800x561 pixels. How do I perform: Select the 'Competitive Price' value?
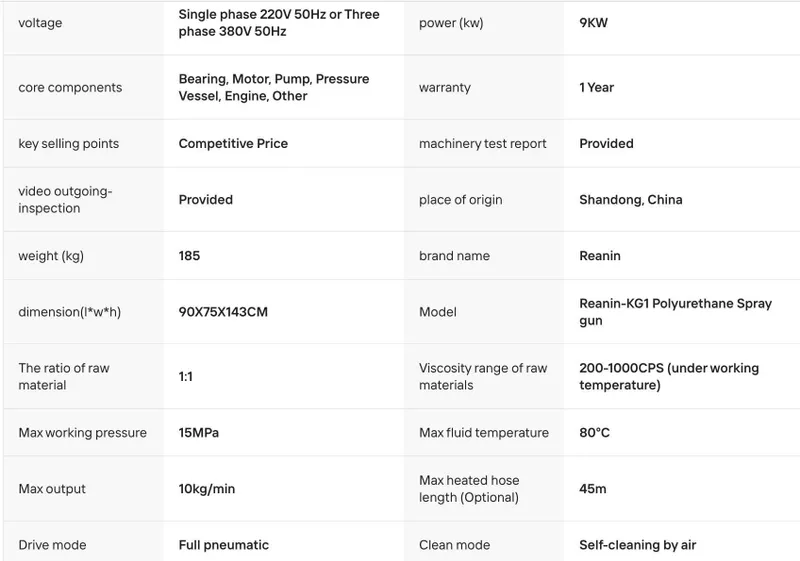click(233, 143)
